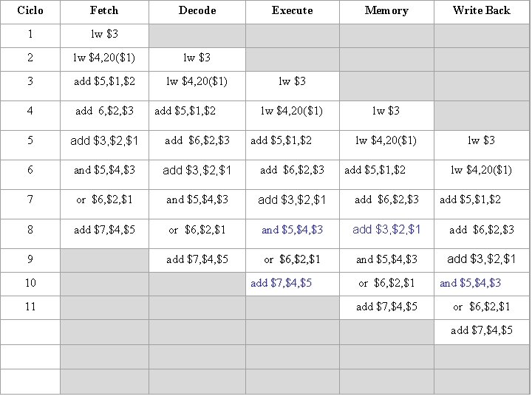Click the Ciclo column header
This screenshot has width=532, height=399.
pos(30,11)
